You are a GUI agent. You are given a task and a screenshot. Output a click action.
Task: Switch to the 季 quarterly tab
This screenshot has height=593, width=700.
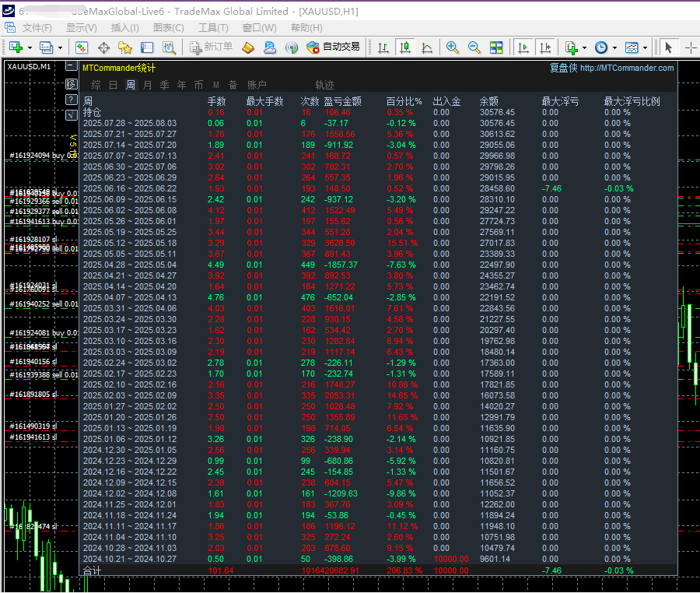(164, 85)
